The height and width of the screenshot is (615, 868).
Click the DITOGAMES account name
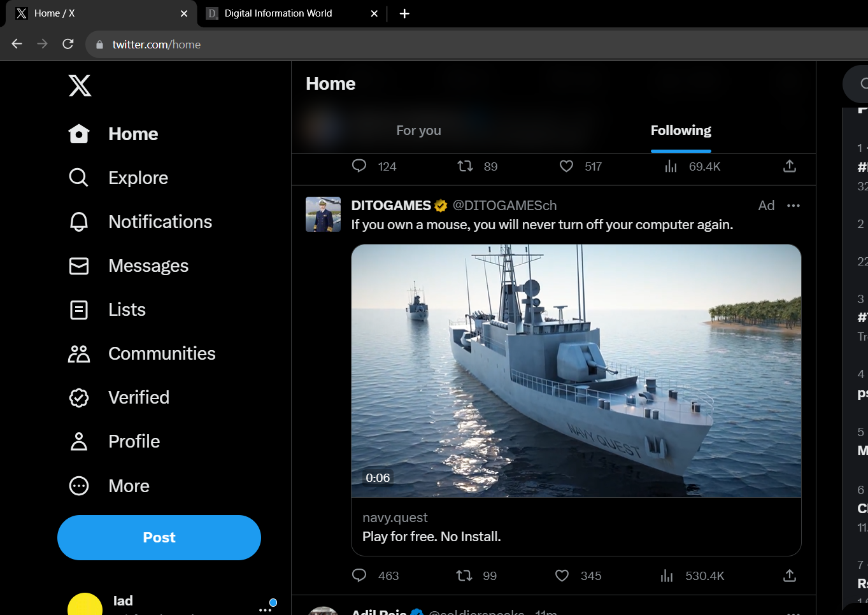coord(391,206)
